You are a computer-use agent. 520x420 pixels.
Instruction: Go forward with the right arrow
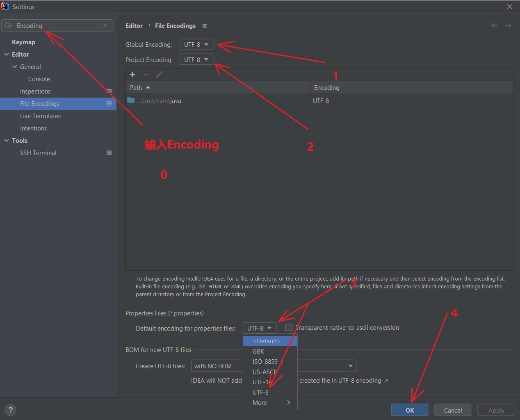point(508,25)
